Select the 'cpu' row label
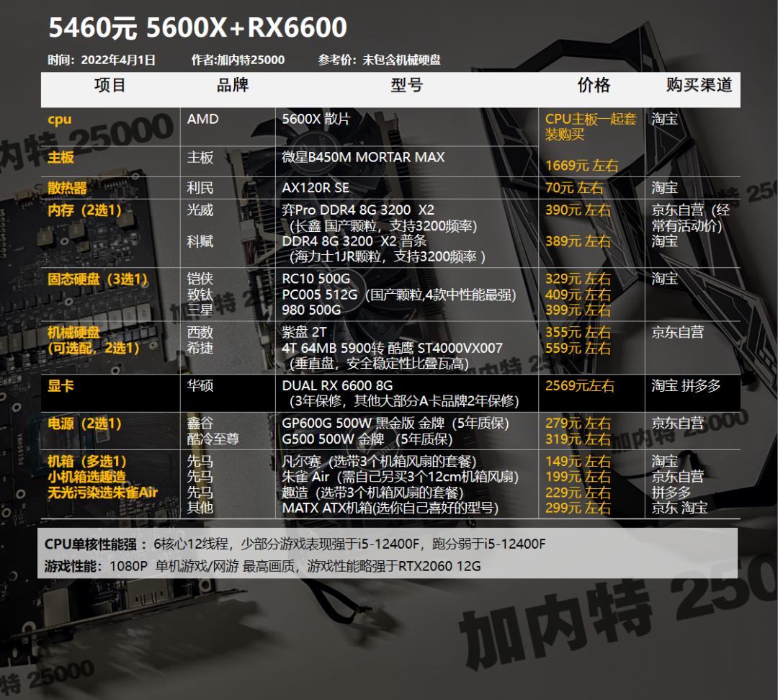 [60, 120]
